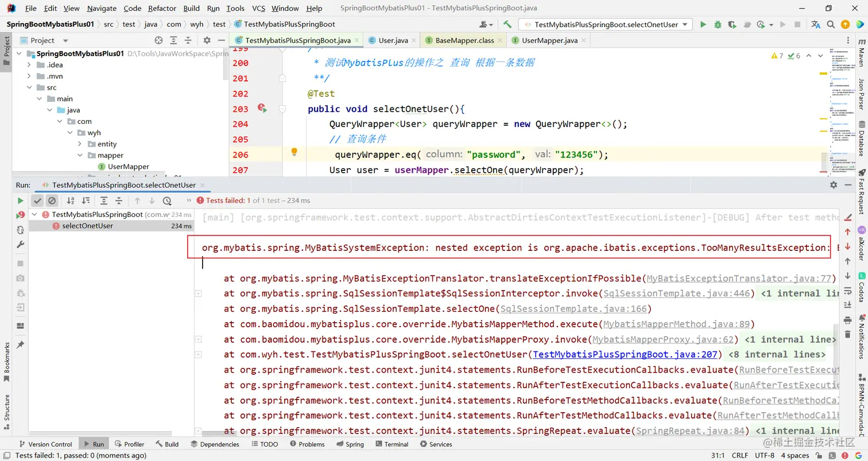Toggle soft-wrap icon in console side toolbar

pyautogui.click(x=848, y=290)
